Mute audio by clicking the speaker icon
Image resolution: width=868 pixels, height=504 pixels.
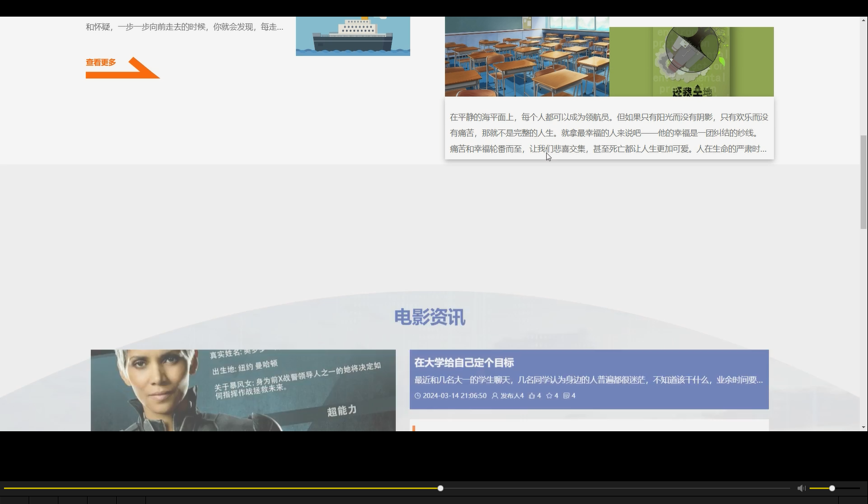(801, 488)
